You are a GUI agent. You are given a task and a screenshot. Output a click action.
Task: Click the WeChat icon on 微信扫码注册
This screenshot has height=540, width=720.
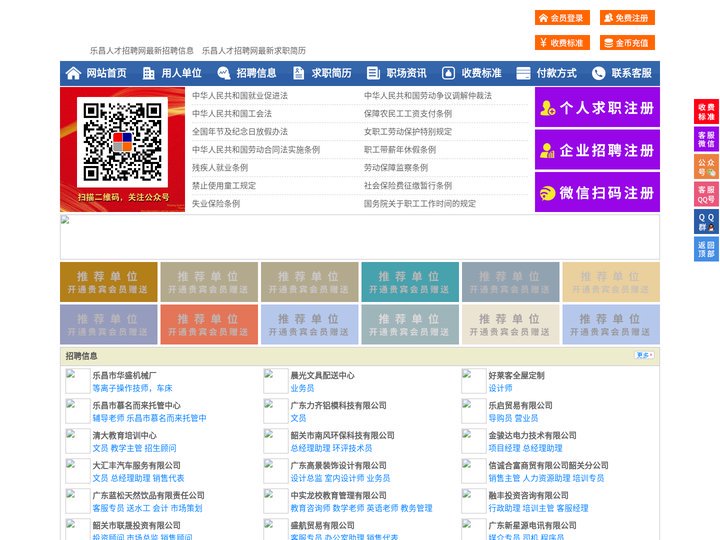(547, 193)
